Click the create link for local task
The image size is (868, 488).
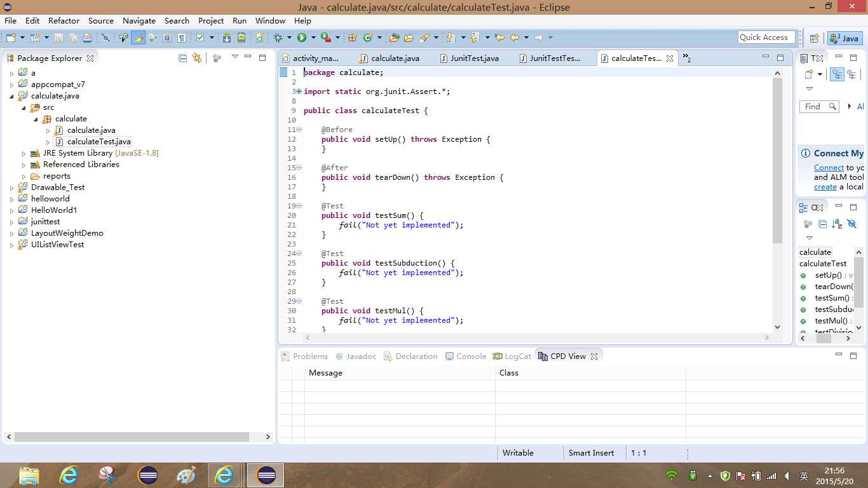pos(825,187)
